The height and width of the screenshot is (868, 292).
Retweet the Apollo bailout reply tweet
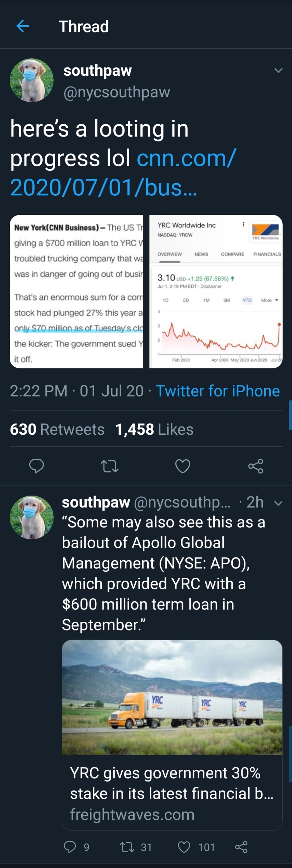coord(126,847)
